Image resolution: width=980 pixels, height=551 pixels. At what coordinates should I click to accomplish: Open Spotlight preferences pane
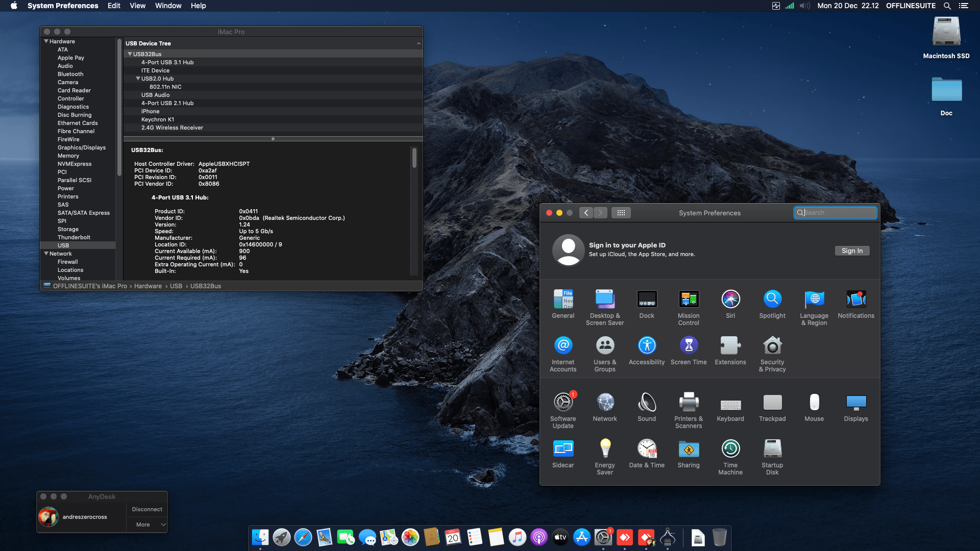pyautogui.click(x=772, y=299)
